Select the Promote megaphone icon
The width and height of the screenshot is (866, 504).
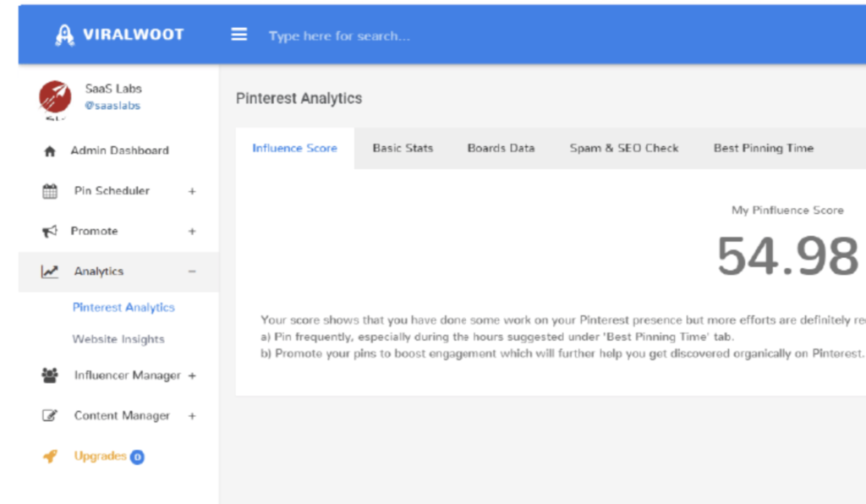pos(48,231)
